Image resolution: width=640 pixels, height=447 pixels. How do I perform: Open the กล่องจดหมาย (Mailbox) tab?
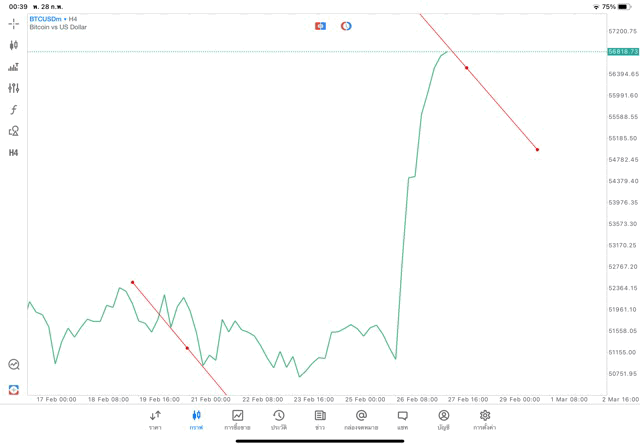361,419
